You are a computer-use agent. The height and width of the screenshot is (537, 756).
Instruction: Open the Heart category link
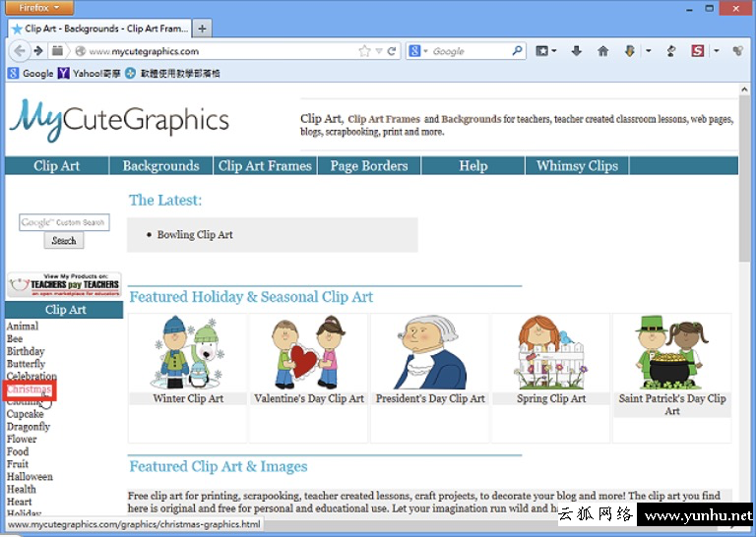pos(20,502)
